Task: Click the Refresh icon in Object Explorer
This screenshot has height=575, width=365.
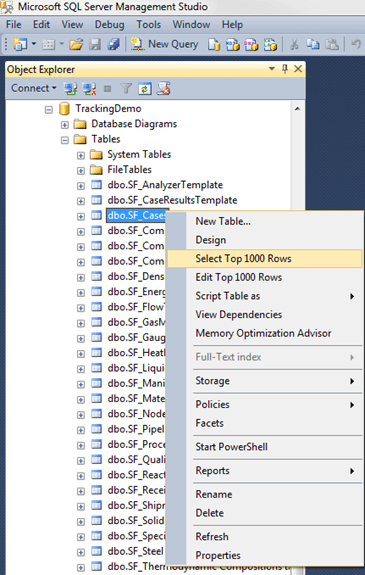Action: pos(145,88)
